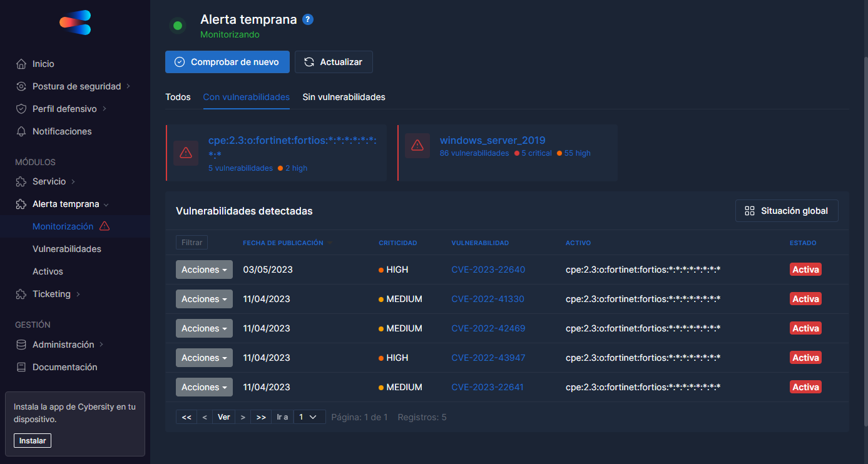The height and width of the screenshot is (464, 868).
Task: Click the Comprobar de nuevo button
Action: (227, 62)
